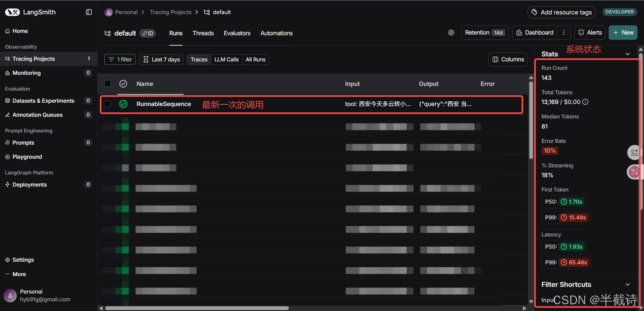Click the status column header icon
This screenshot has height=311, width=644.
click(x=123, y=84)
